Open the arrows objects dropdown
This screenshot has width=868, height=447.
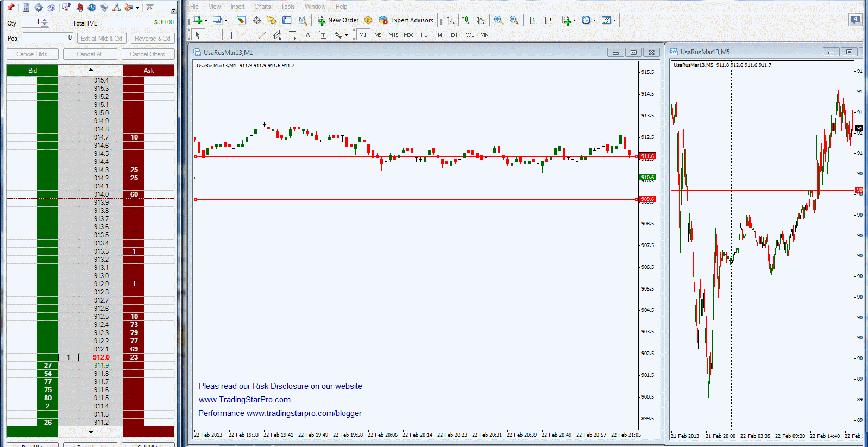coord(346,35)
